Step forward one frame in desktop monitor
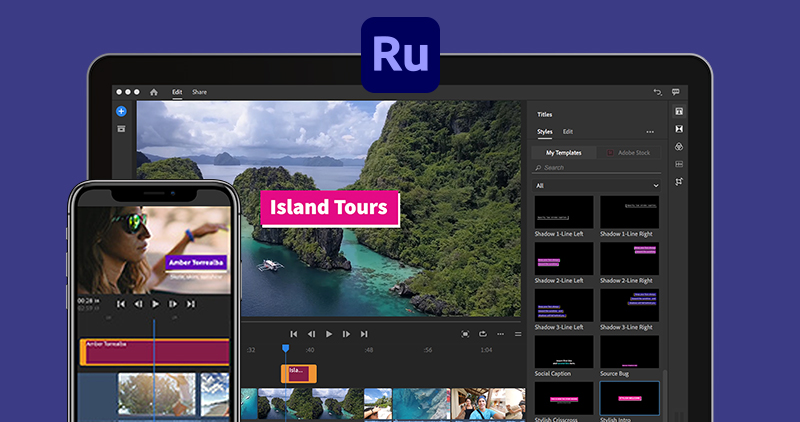This screenshot has width=800, height=422. pyautogui.click(x=346, y=334)
